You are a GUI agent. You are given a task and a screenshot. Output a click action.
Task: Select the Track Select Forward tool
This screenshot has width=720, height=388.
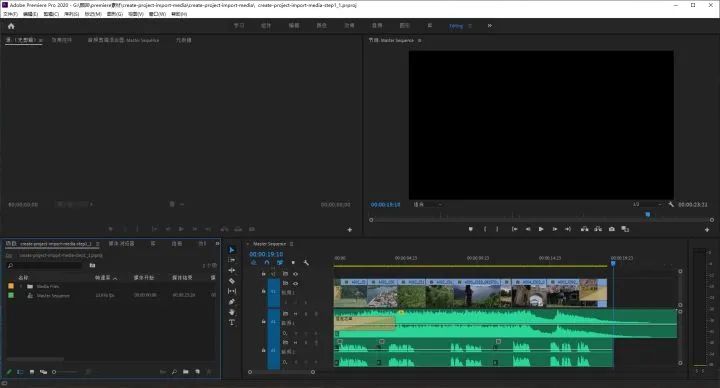point(231,260)
